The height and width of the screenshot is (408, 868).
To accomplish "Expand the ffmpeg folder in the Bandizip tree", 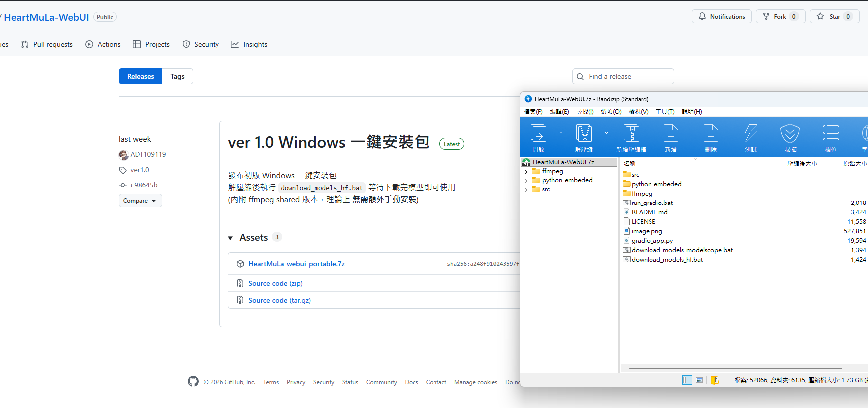I will [526, 172].
